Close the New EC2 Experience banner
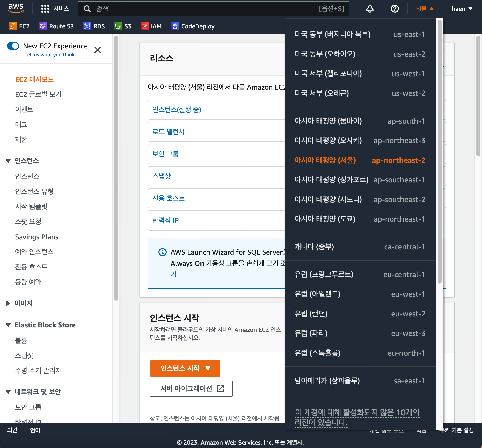The width and height of the screenshot is (482, 448). pos(98,50)
